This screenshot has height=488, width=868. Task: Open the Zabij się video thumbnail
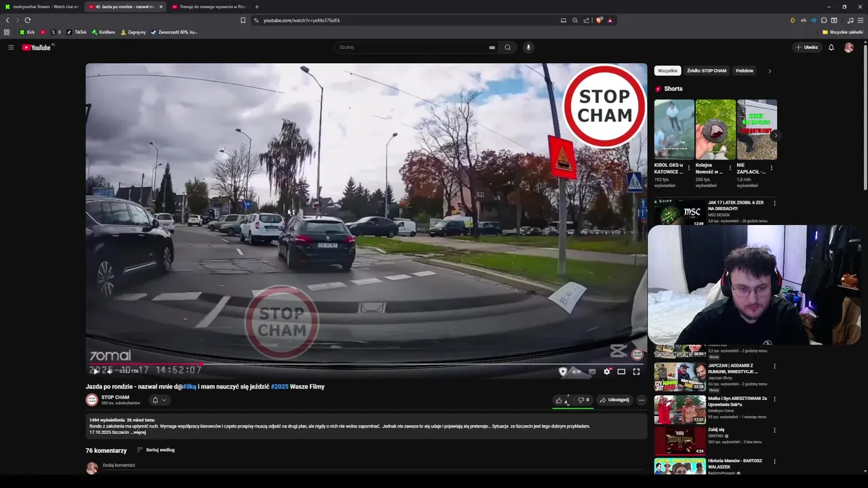(x=679, y=441)
